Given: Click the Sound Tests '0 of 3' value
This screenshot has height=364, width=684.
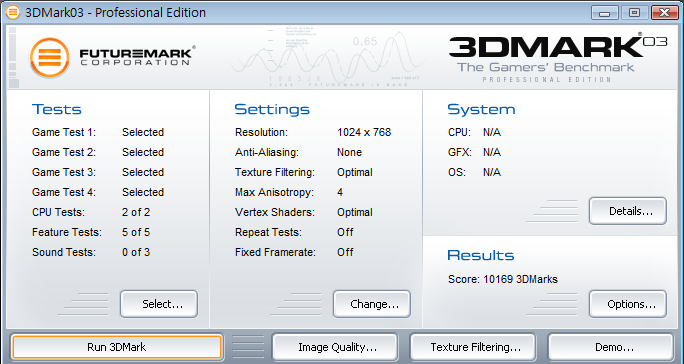Looking at the screenshot, I should [x=136, y=252].
